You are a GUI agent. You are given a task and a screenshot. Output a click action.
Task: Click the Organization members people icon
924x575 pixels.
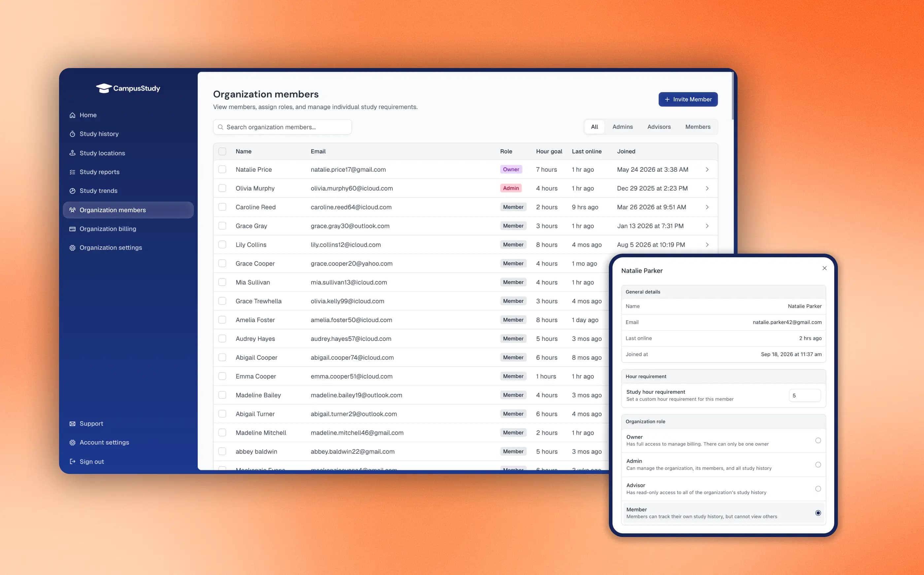click(72, 210)
